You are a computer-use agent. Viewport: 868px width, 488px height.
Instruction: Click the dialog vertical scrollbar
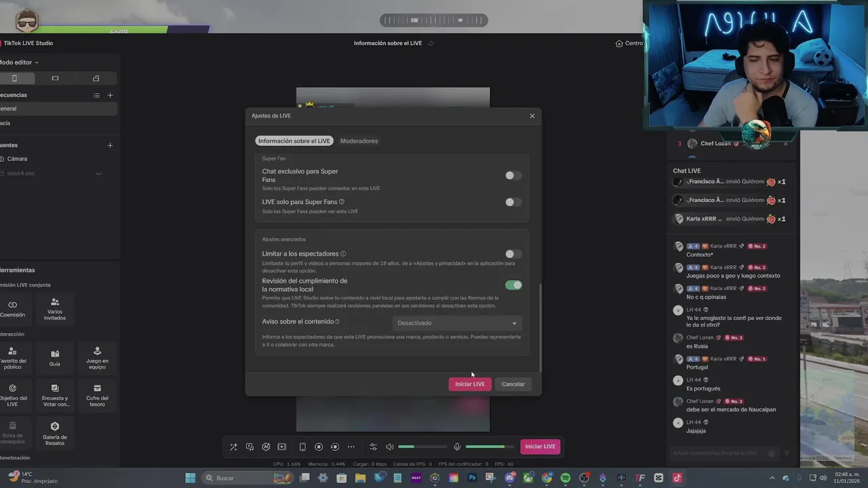click(540, 327)
